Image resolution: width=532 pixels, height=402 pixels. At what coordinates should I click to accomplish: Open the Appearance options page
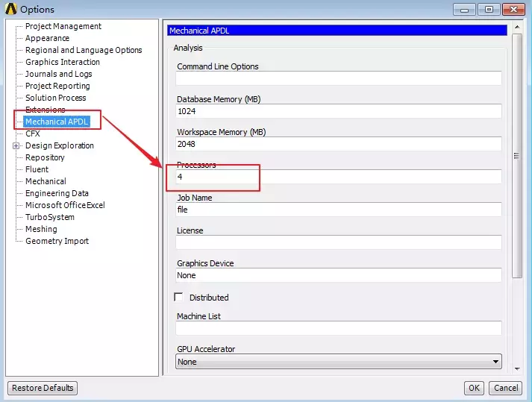tap(47, 38)
